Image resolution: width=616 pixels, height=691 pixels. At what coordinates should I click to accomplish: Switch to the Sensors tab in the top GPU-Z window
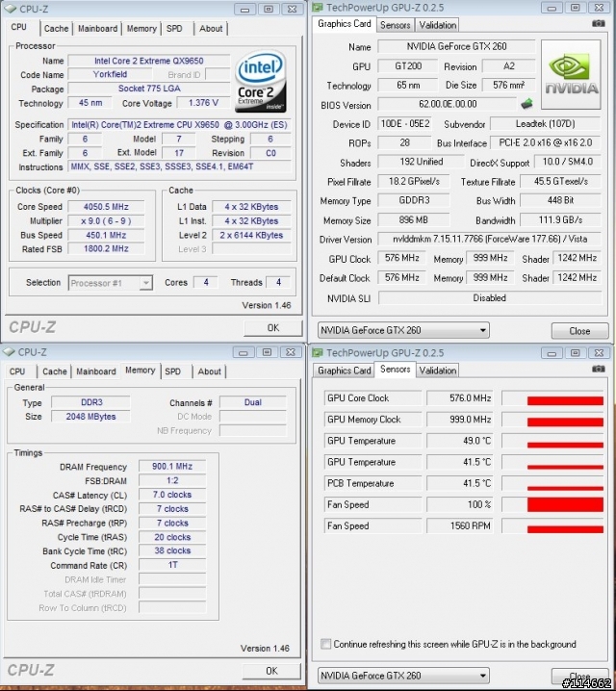click(396, 25)
